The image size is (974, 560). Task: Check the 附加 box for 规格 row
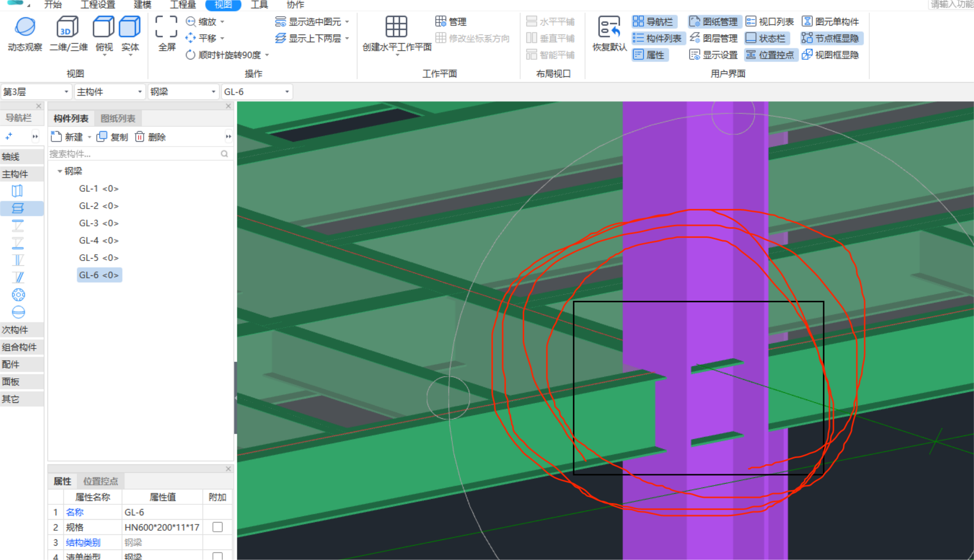(218, 527)
